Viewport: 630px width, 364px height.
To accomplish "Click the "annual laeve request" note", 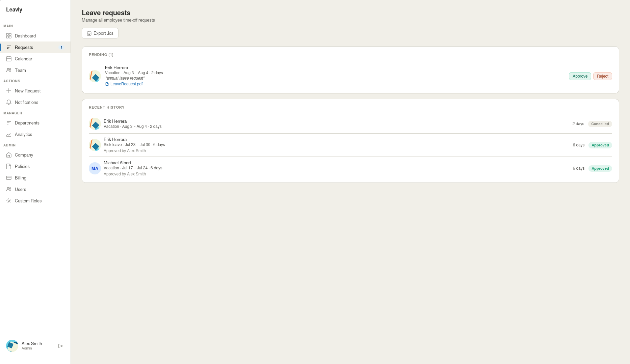I will (125, 78).
